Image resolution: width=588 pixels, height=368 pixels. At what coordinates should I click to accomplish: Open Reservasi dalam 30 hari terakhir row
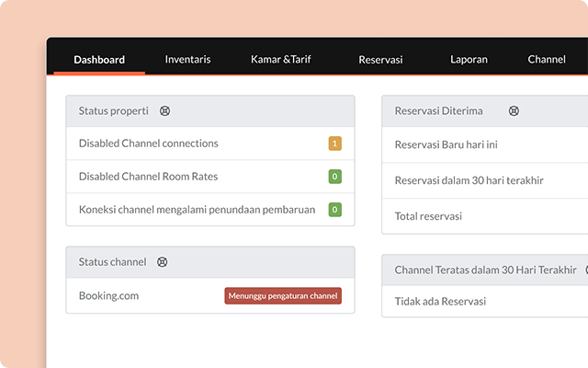(469, 180)
